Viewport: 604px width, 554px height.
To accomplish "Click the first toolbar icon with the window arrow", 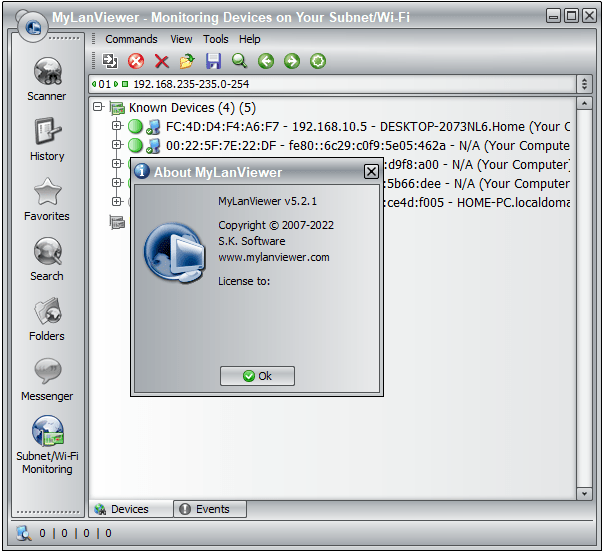I will [x=110, y=61].
